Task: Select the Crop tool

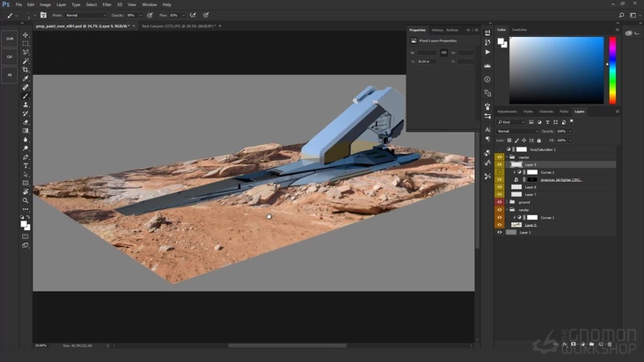Action: coord(26,69)
